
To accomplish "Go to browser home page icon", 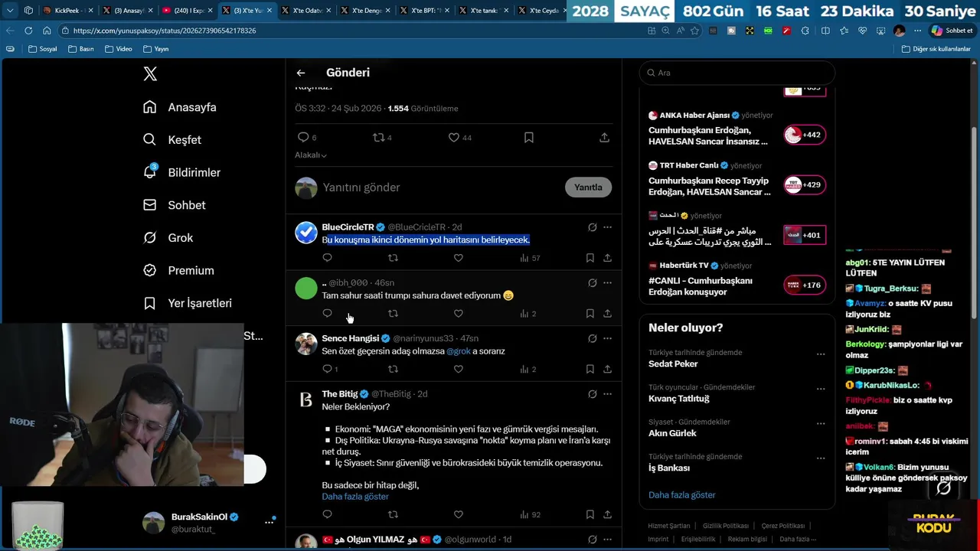I will pyautogui.click(x=47, y=31).
